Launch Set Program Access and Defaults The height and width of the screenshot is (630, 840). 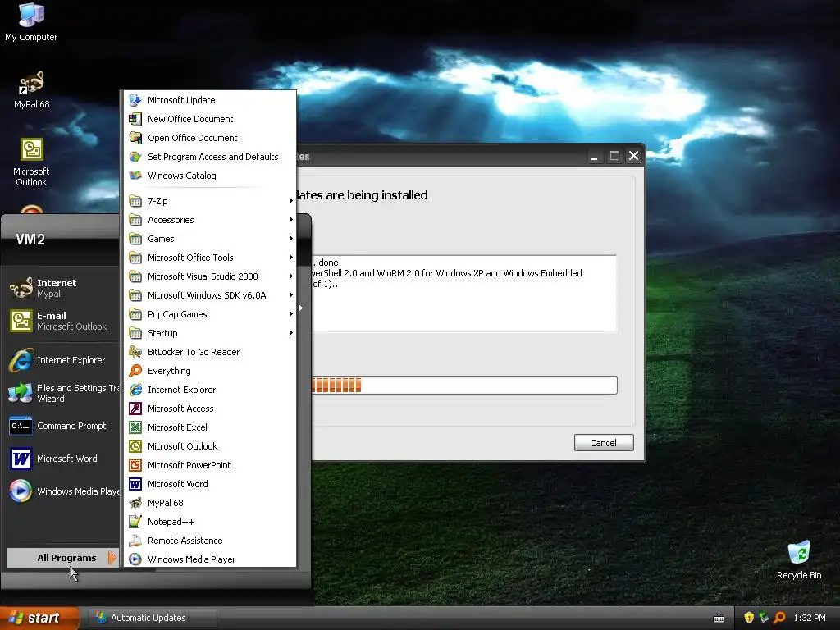tap(209, 157)
